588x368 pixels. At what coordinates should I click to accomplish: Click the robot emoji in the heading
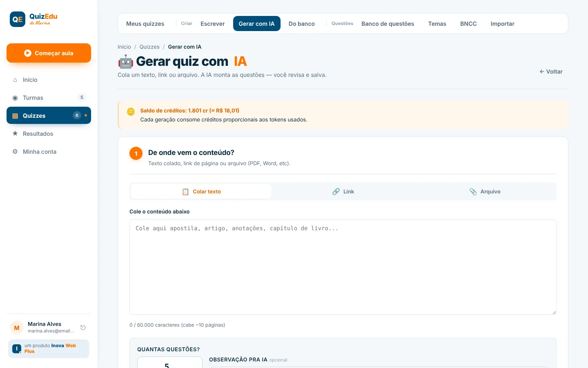click(x=126, y=62)
